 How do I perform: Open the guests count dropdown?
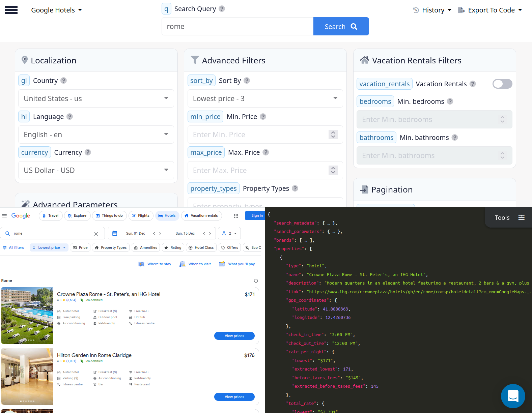[x=229, y=233]
